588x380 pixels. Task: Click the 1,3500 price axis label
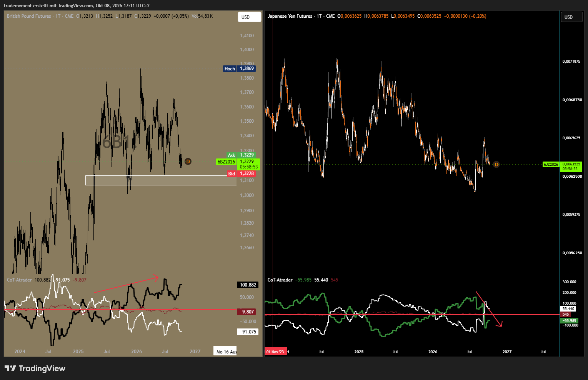(x=247, y=121)
